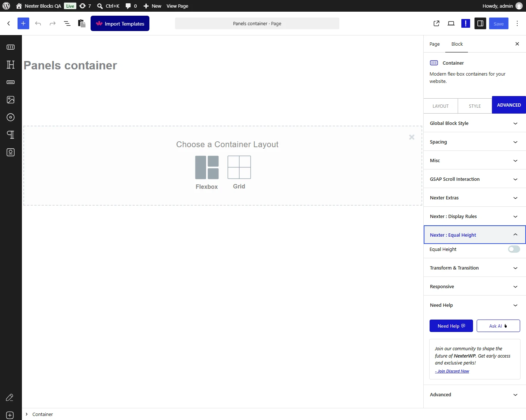Viewport: 526px width, 420px height.
Task: Click the Save button
Action: 499,23
